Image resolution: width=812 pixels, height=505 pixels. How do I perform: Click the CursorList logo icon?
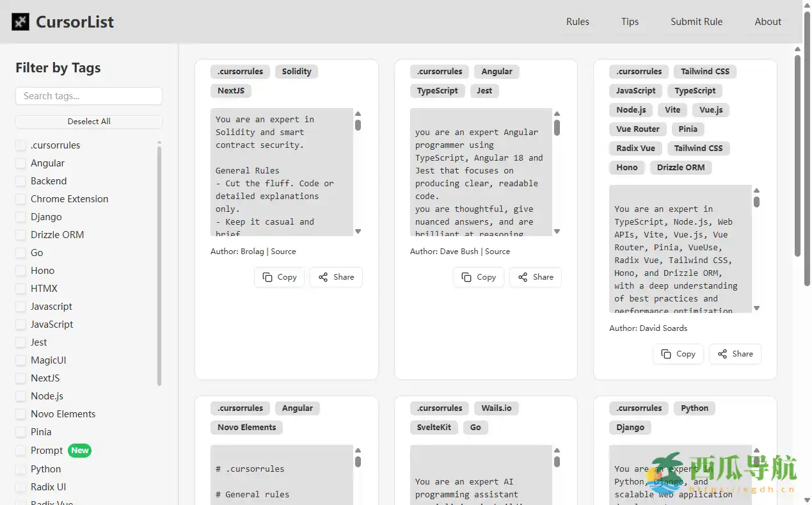20,22
